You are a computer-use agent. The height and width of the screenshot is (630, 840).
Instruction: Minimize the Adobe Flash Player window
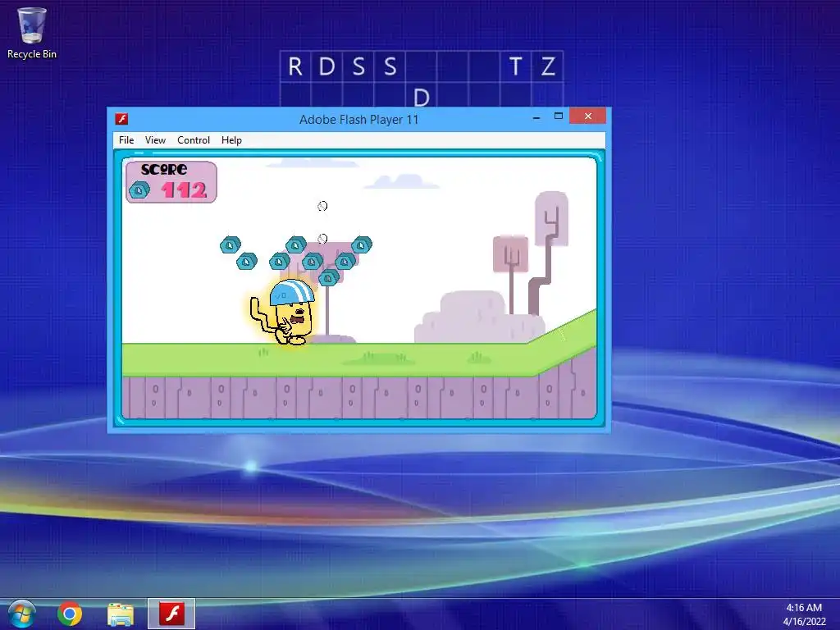coord(536,116)
